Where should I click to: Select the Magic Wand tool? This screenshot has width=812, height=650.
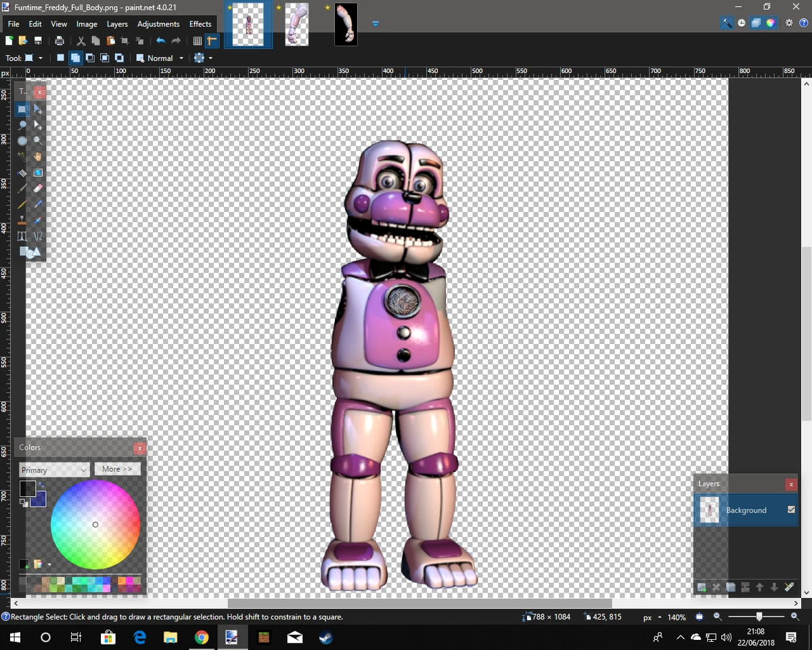[x=23, y=156]
